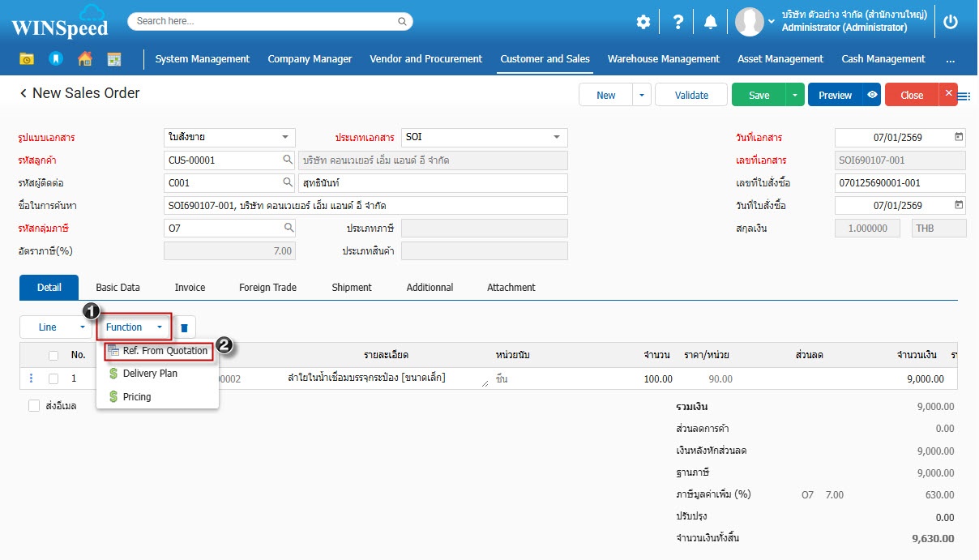979x560 pixels.
Task: Tick the checkbox on row 1
Action: click(53, 378)
